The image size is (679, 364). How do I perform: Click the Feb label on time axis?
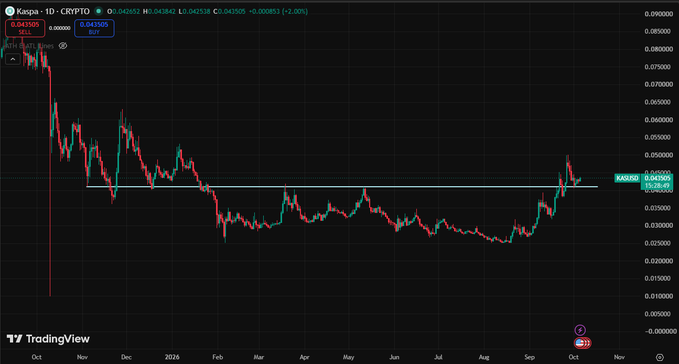pyautogui.click(x=217, y=357)
